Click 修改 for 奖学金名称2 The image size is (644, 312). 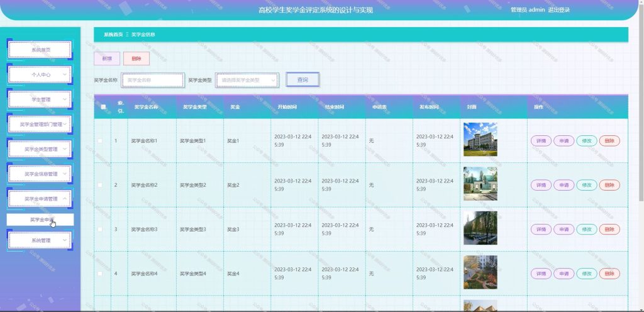pos(587,185)
